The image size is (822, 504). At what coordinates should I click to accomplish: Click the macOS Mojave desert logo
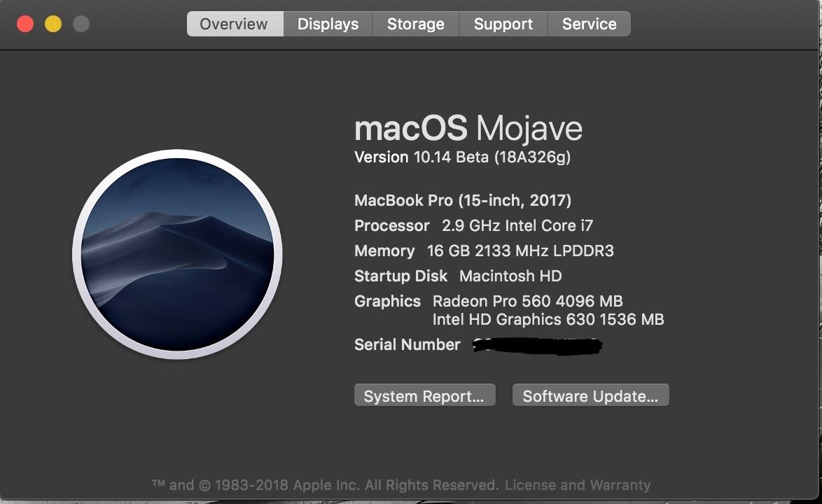[x=177, y=255]
